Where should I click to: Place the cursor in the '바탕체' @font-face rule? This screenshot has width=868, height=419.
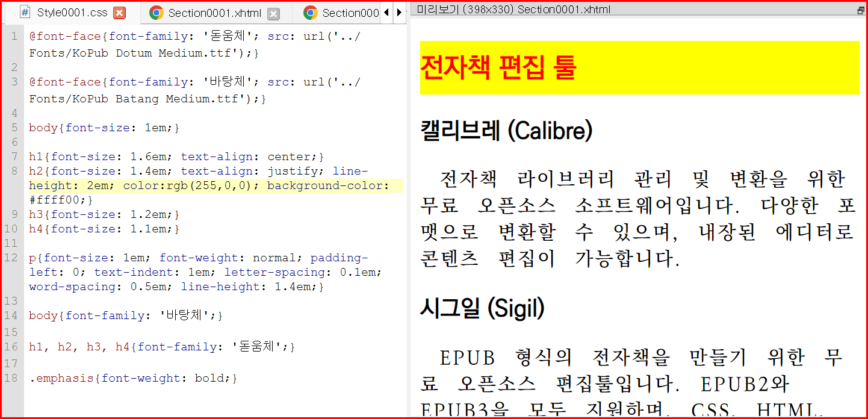click(194, 90)
